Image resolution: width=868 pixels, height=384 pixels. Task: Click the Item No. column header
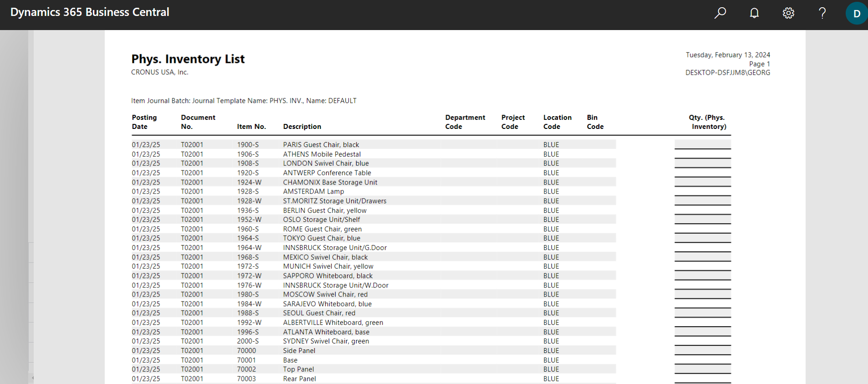(x=251, y=127)
